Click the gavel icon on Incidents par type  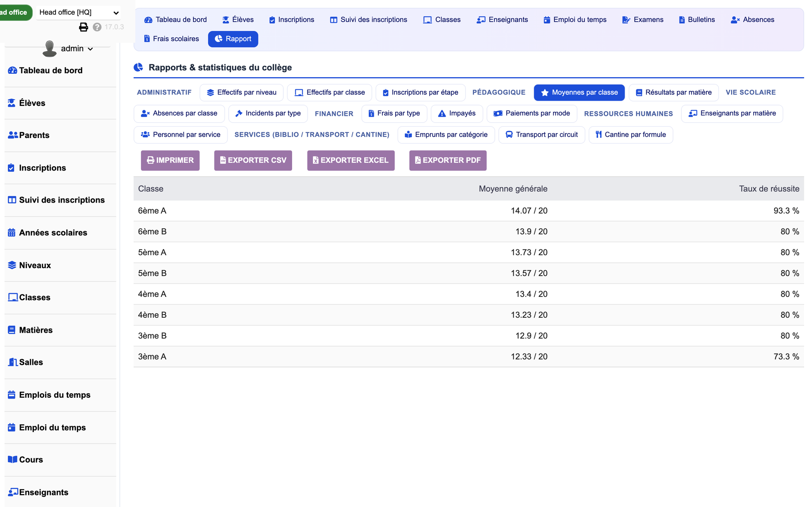pos(239,113)
